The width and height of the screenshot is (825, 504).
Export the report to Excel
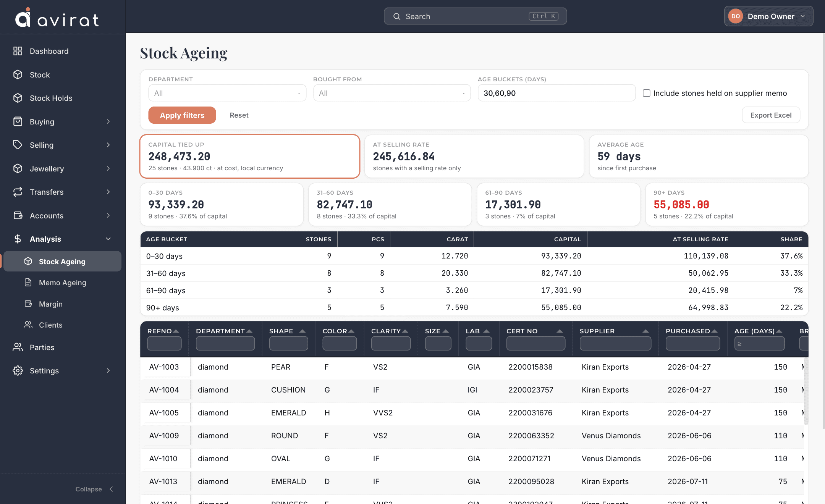pyautogui.click(x=771, y=115)
